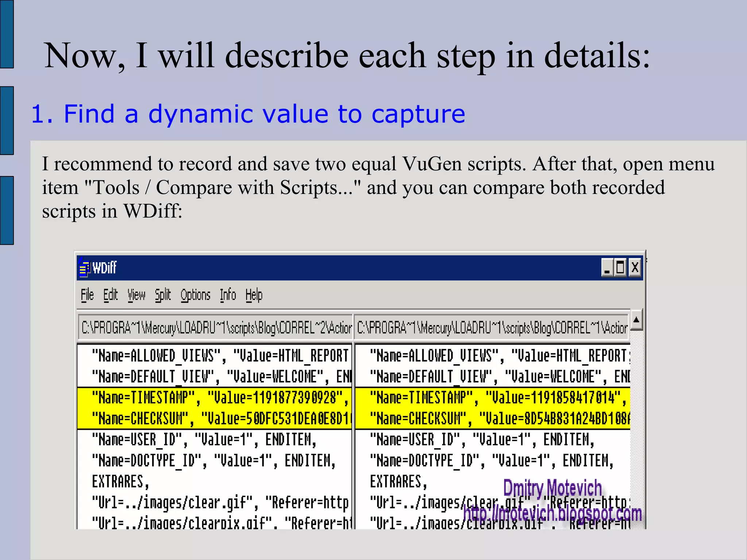
Task: Click the WDiff vertical scrollbar track
Action: click(636, 429)
